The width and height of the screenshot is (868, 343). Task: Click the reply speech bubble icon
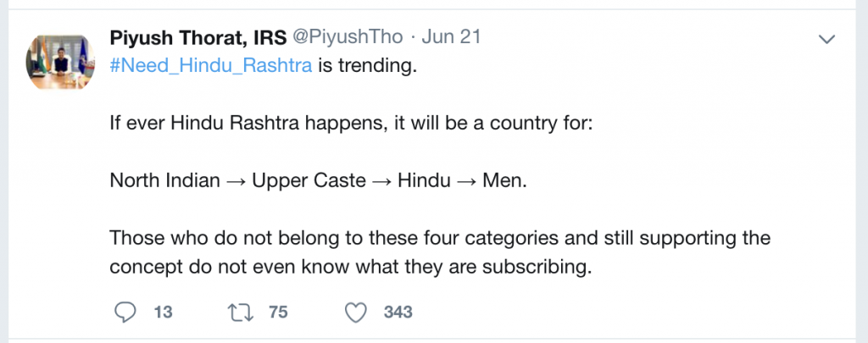125,312
